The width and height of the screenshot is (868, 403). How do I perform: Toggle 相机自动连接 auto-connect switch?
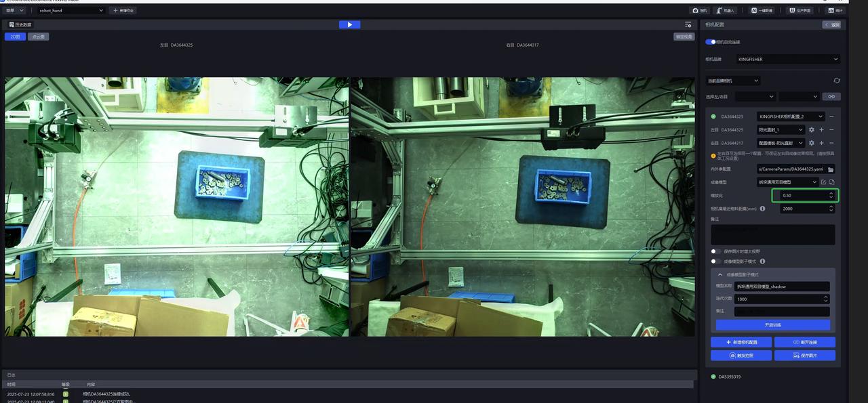711,42
